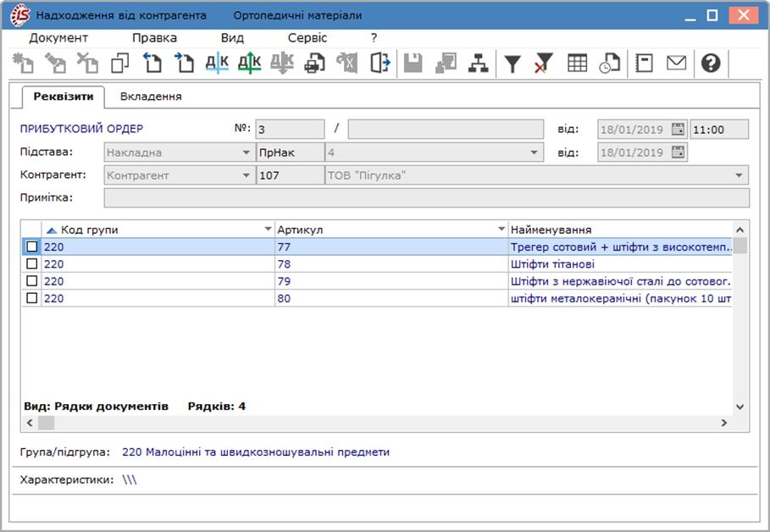Switch to the Вкладення tab

pyautogui.click(x=151, y=97)
